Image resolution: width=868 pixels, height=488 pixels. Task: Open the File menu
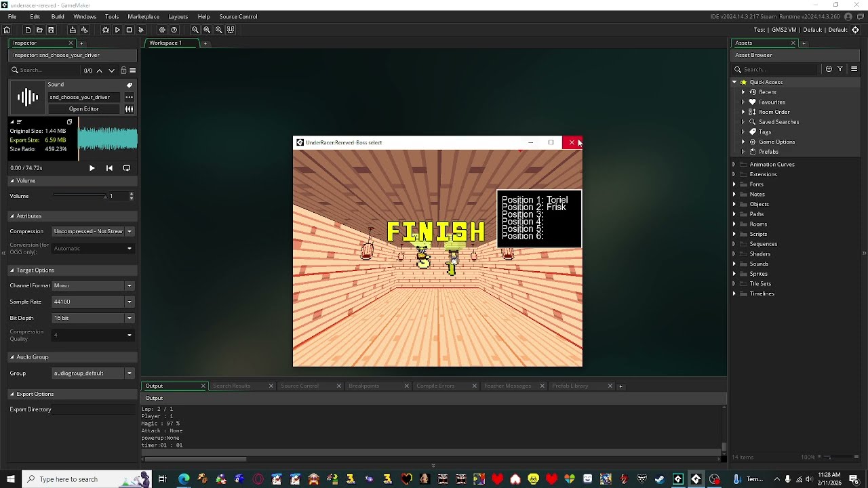coord(12,17)
